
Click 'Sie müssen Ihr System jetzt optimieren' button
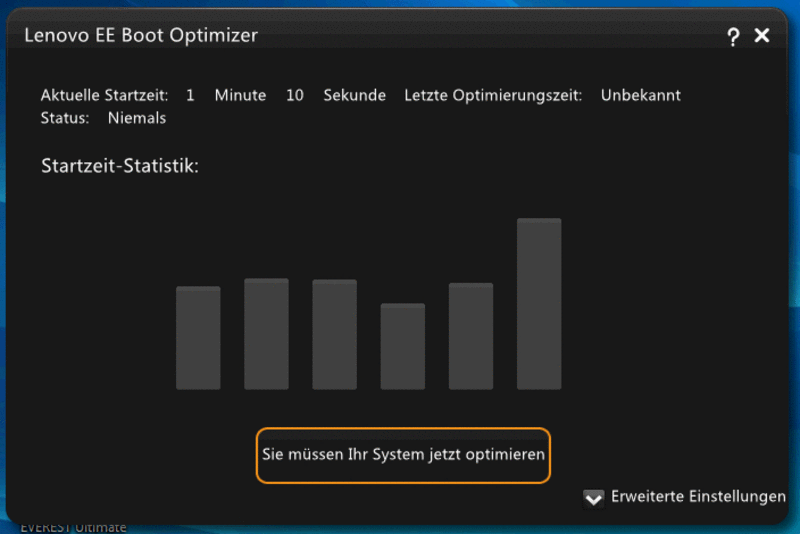click(403, 455)
